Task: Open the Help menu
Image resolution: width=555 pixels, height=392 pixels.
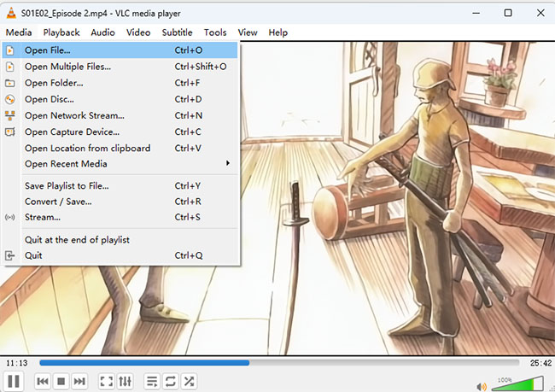Action: pyautogui.click(x=277, y=32)
